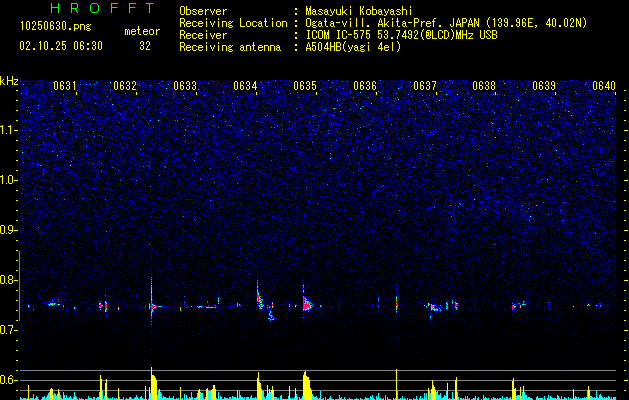Click the 0.7 kHz axis label
This screenshot has height=400, width=629.
click(x=9, y=330)
